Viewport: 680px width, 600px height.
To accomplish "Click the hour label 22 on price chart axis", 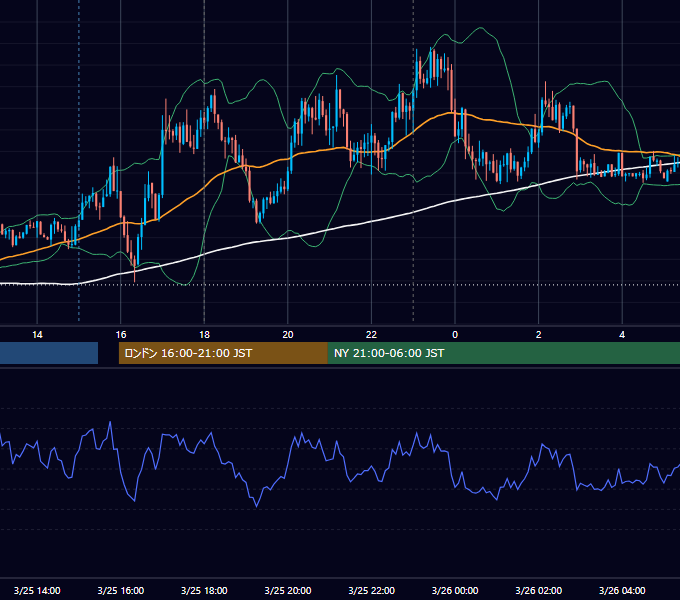I will 372,335.
